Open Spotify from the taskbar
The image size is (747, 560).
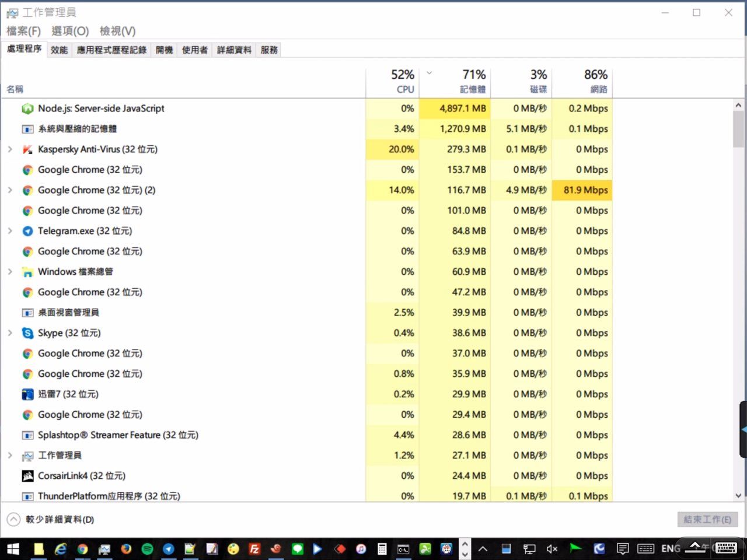point(147,549)
